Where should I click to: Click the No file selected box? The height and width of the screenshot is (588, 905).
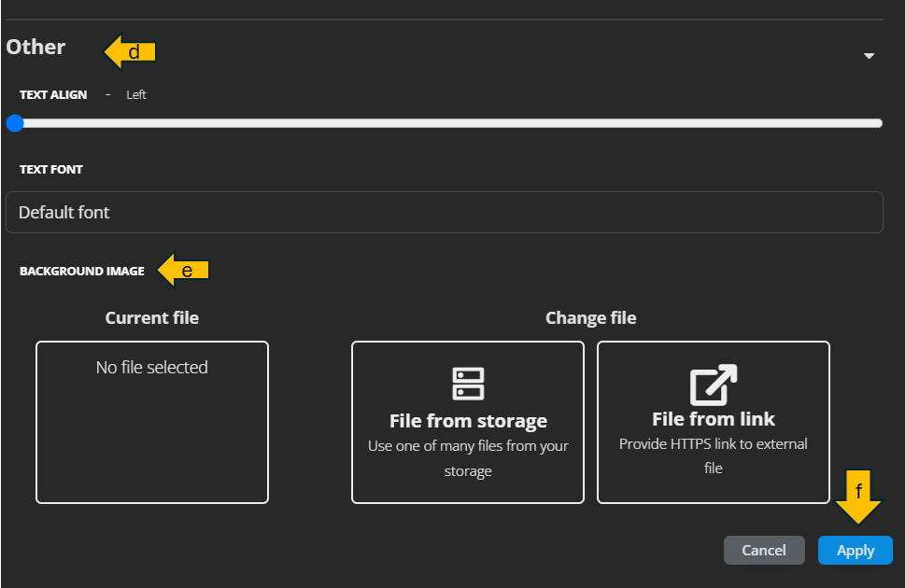pos(152,422)
